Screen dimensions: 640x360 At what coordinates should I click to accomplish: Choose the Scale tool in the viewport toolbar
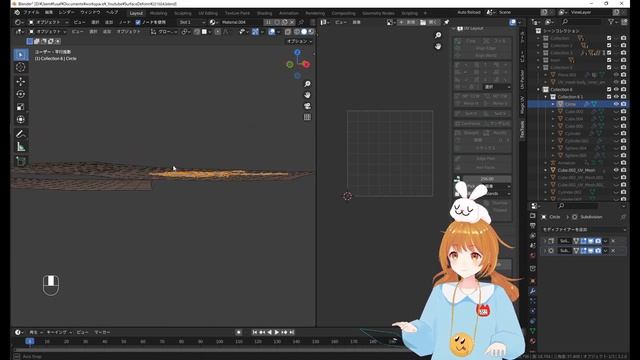pyautogui.click(x=21, y=107)
